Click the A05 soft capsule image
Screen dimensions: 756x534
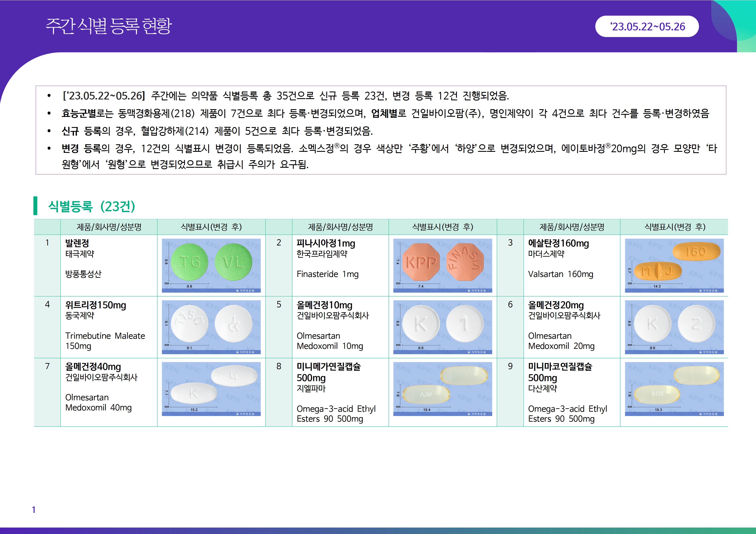[674, 389]
